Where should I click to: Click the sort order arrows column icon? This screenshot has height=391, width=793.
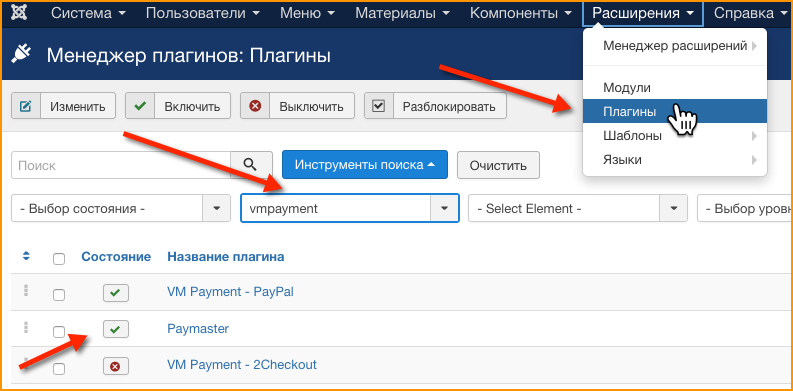(x=26, y=257)
